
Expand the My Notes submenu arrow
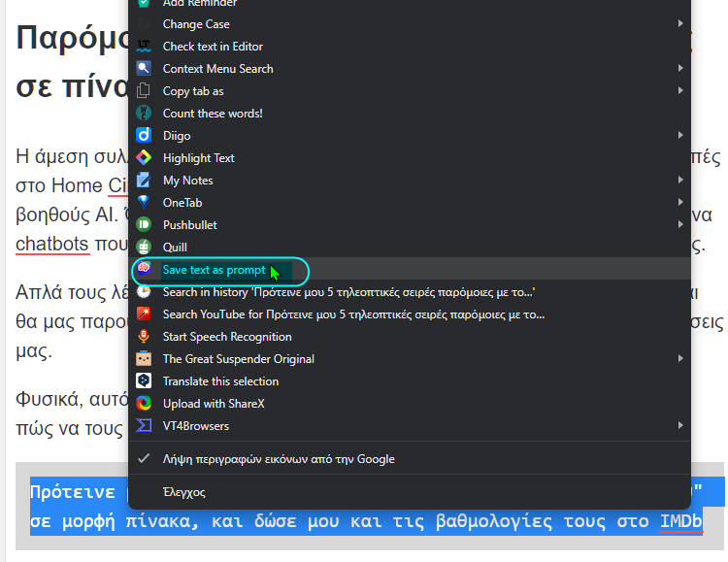click(680, 180)
